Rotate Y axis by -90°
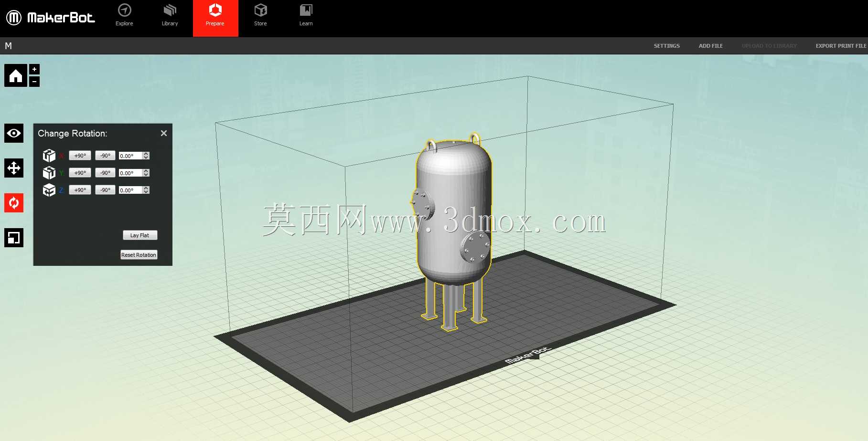868x441 pixels. tap(105, 173)
